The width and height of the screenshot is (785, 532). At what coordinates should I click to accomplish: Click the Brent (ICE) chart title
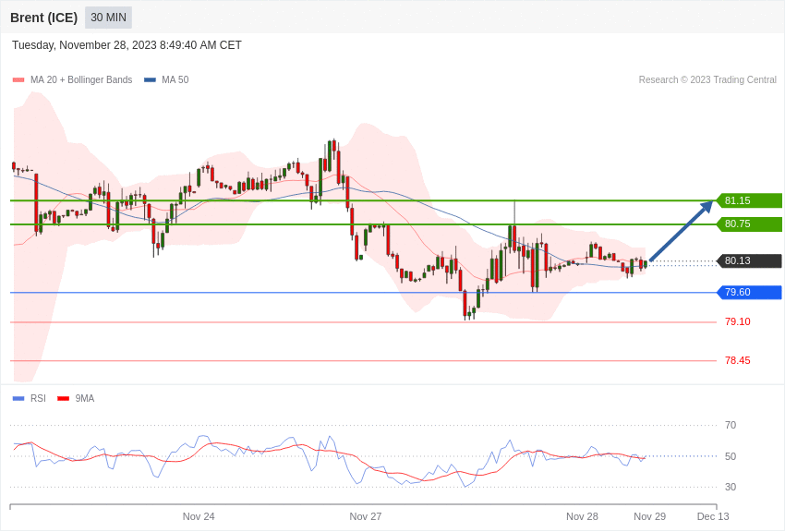pos(44,18)
